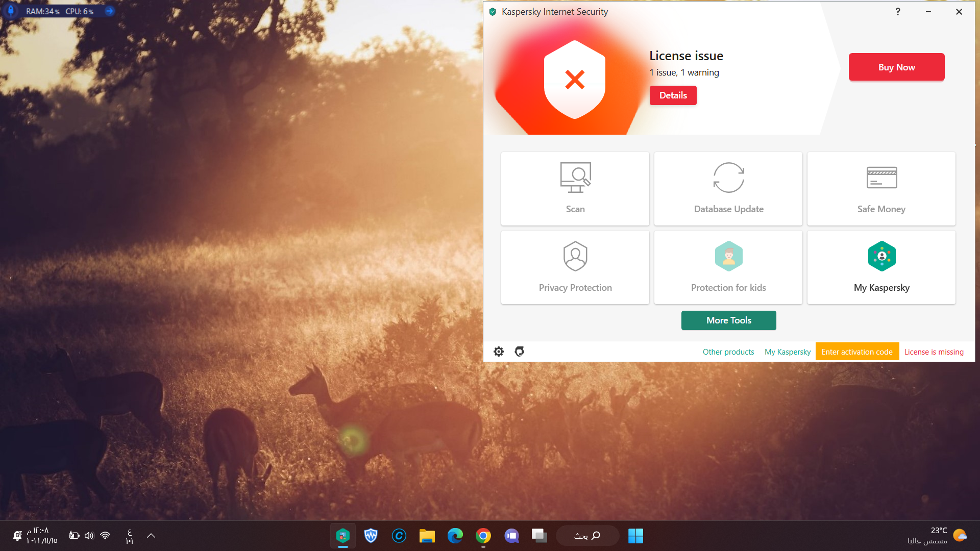Open the Other products link
The image size is (980, 551).
coord(728,352)
